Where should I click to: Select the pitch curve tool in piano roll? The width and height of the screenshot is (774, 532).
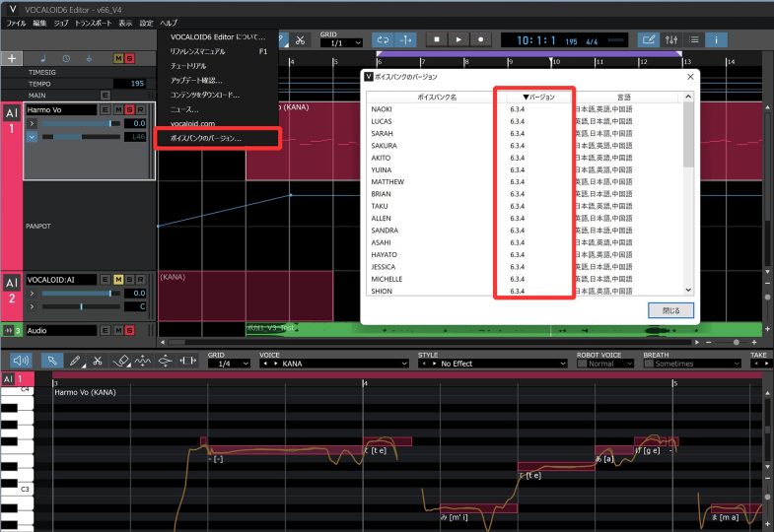[143, 361]
